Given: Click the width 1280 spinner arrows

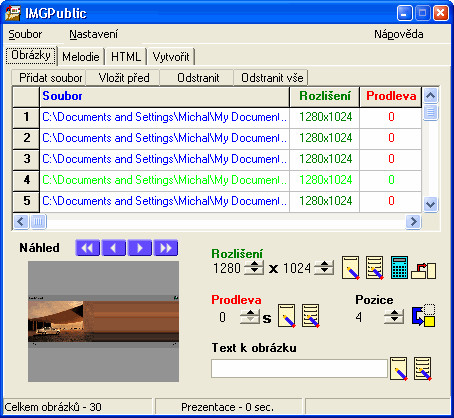Looking at the screenshot, I should [x=254, y=268].
